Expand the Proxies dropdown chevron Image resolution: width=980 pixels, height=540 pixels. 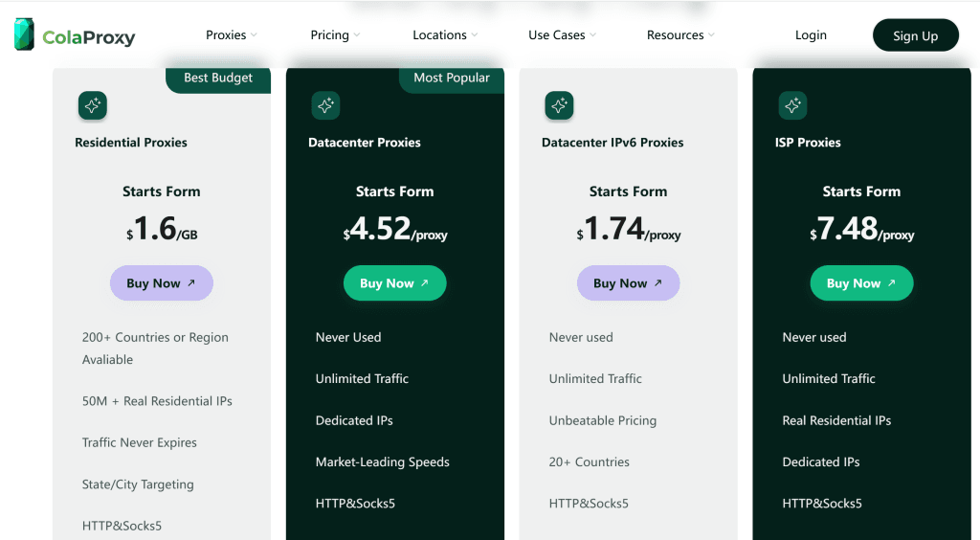coord(255,35)
